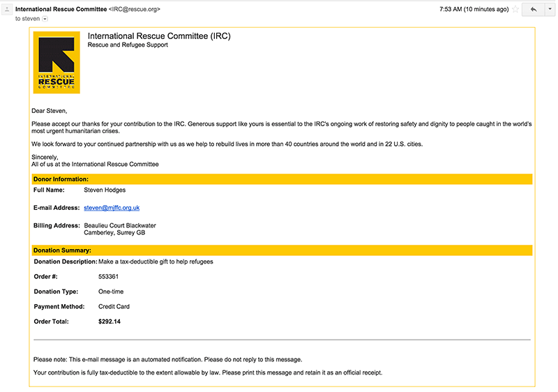Click the International Rescue Committee logo
The height and width of the screenshot is (392, 558).
(56, 63)
